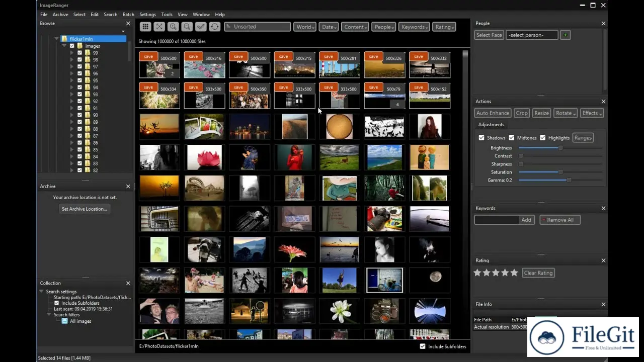Click save badge on 500x316 thumbnail
Image resolution: width=644 pixels, height=362 pixels.
(x=193, y=57)
